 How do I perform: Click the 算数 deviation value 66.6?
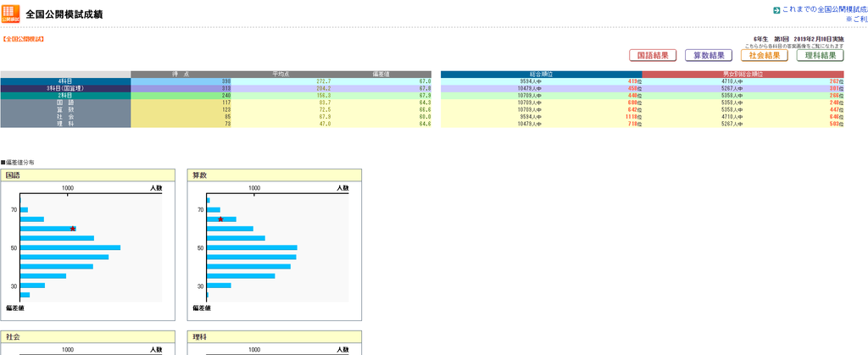click(425, 109)
